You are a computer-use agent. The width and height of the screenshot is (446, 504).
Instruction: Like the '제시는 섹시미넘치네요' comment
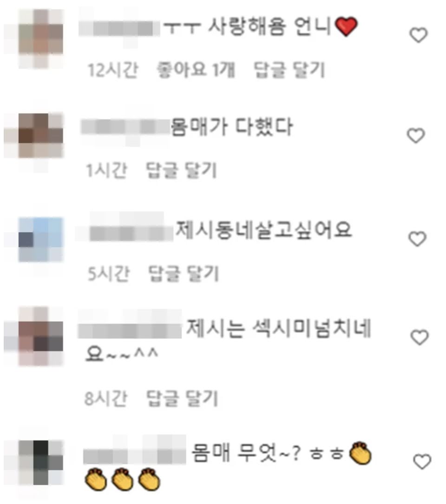pyautogui.click(x=420, y=337)
